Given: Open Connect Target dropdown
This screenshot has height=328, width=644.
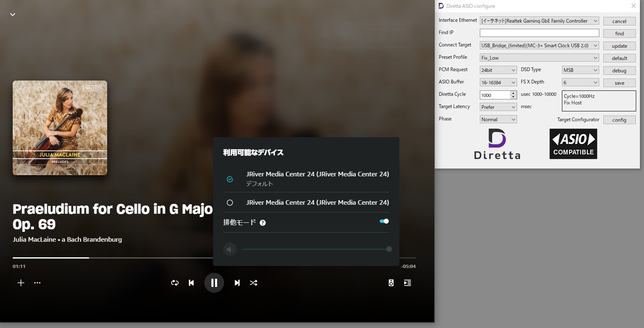Looking at the screenshot, I should click(539, 45).
